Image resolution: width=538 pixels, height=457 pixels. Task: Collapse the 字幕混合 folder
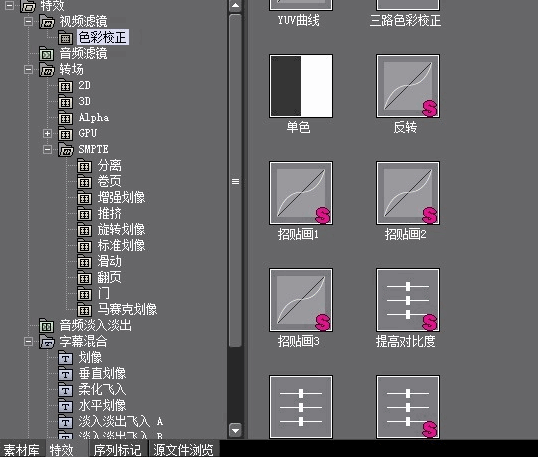[28, 341]
